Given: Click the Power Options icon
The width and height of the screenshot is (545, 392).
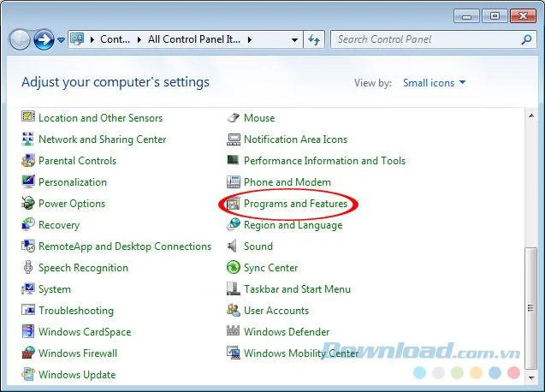Looking at the screenshot, I should 27,203.
